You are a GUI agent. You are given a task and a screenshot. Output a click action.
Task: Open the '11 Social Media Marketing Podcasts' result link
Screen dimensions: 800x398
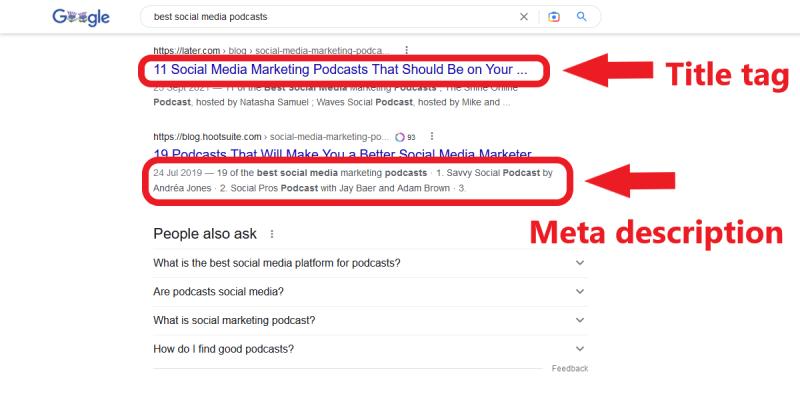tap(340, 70)
